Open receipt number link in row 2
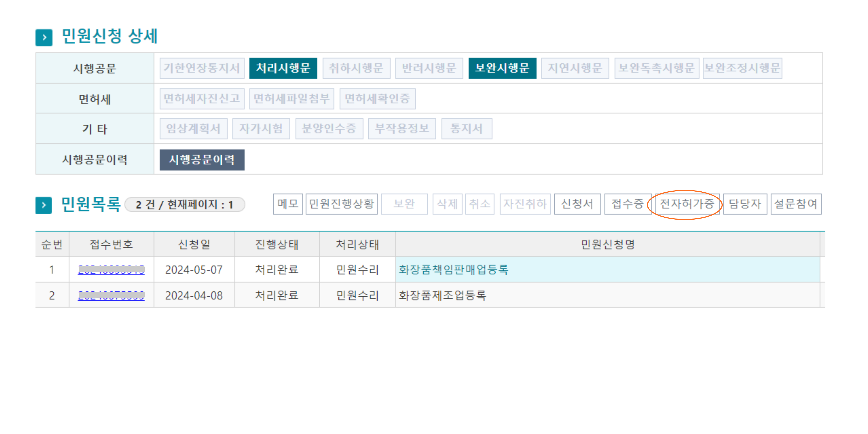Image resolution: width=868 pixels, height=434 pixels. tap(111, 296)
